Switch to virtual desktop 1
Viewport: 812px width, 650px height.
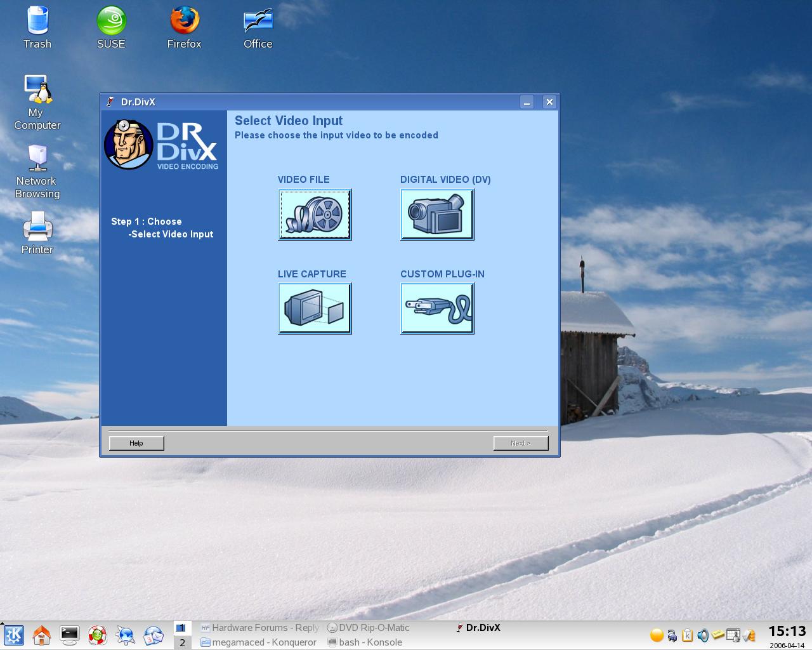point(182,628)
